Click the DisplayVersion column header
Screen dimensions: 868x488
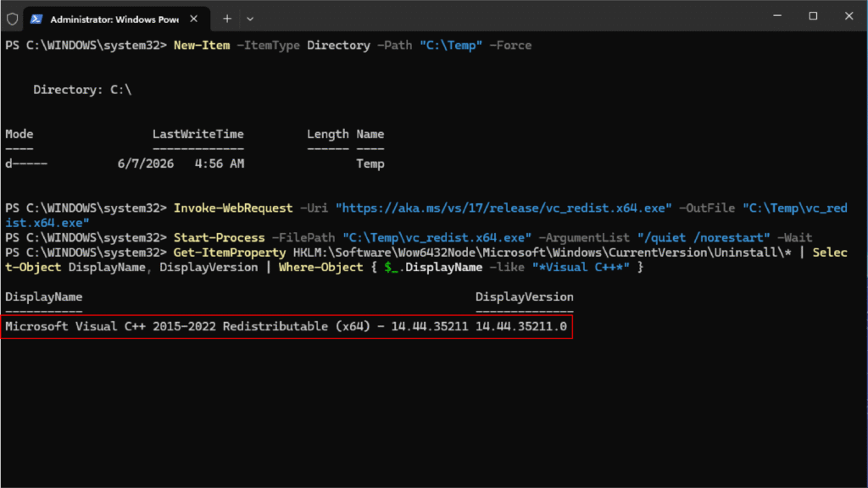tap(524, 297)
